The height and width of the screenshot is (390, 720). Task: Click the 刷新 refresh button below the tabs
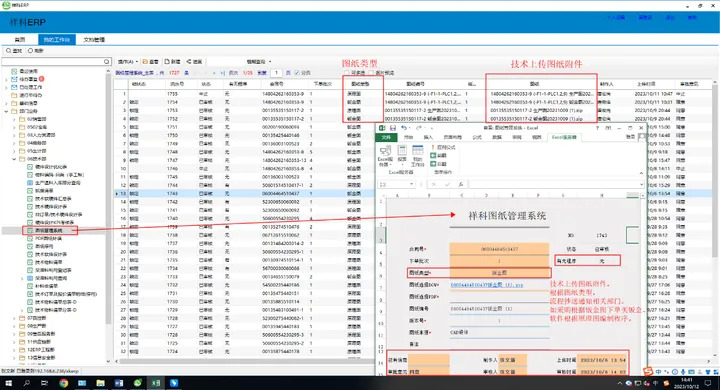pyautogui.click(x=35, y=51)
